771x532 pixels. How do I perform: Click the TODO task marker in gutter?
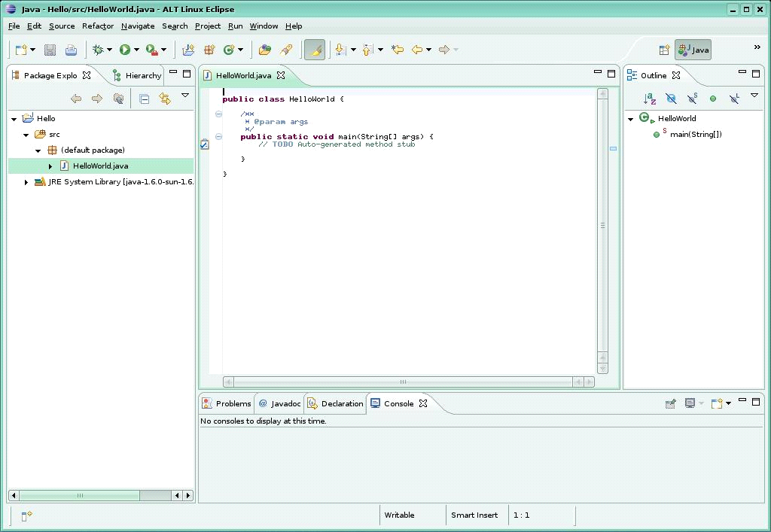(x=205, y=144)
